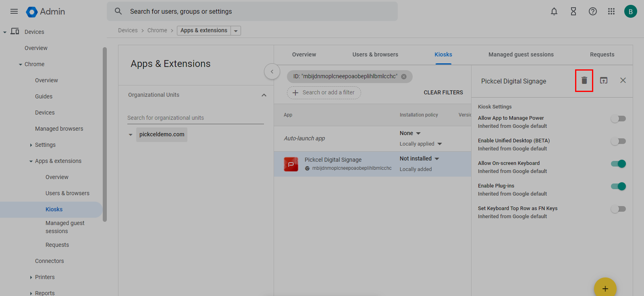This screenshot has height=296, width=644.
Task: Click the Installation policy column header
Action: (x=419, y=115)
